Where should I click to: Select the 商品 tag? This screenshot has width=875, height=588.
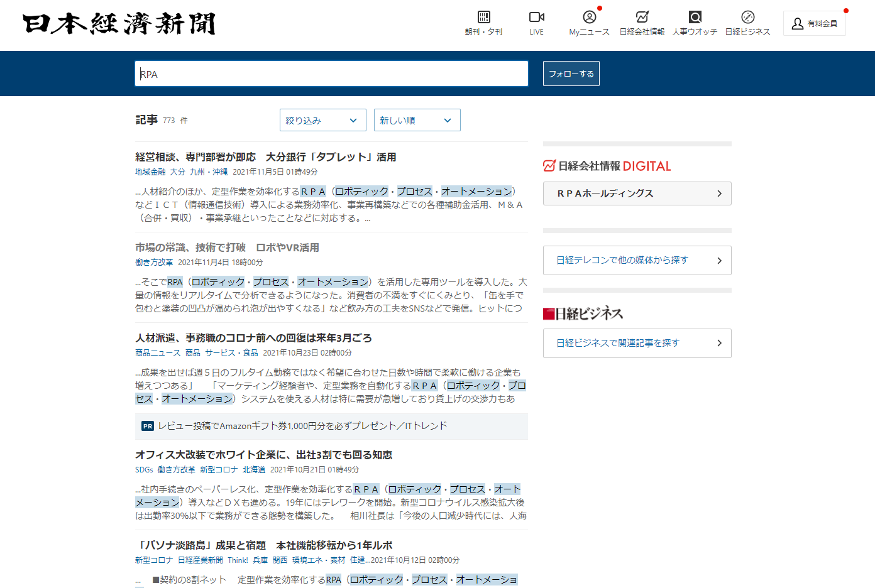click(193, 353)
